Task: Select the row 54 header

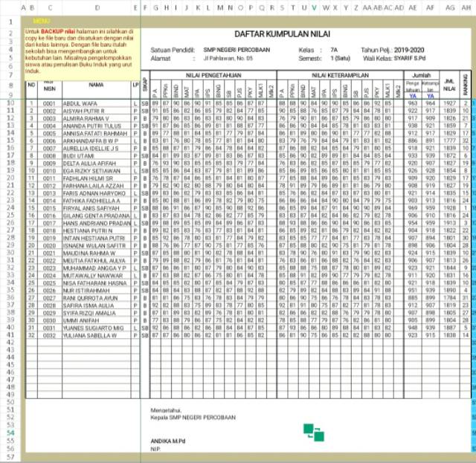Action: coord(11,432)
